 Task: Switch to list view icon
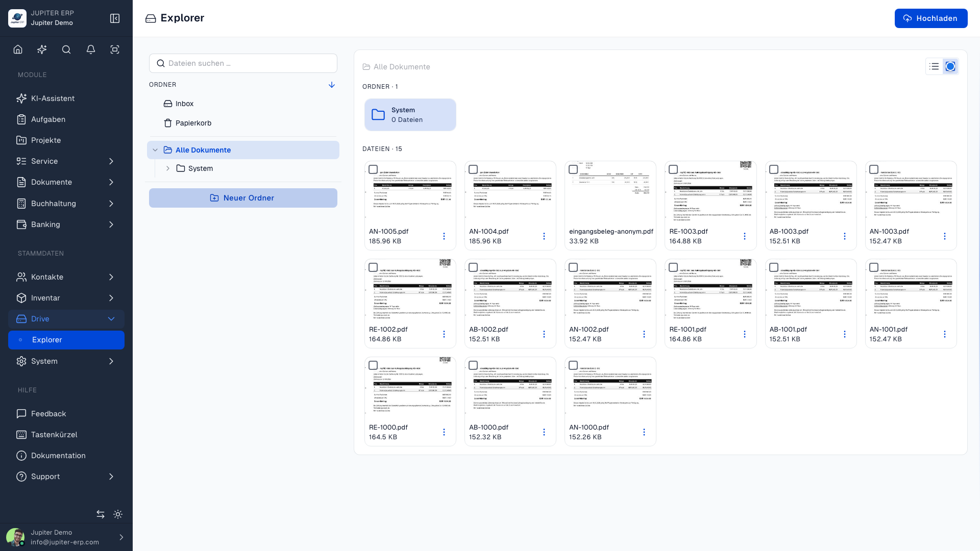point(934,66)
